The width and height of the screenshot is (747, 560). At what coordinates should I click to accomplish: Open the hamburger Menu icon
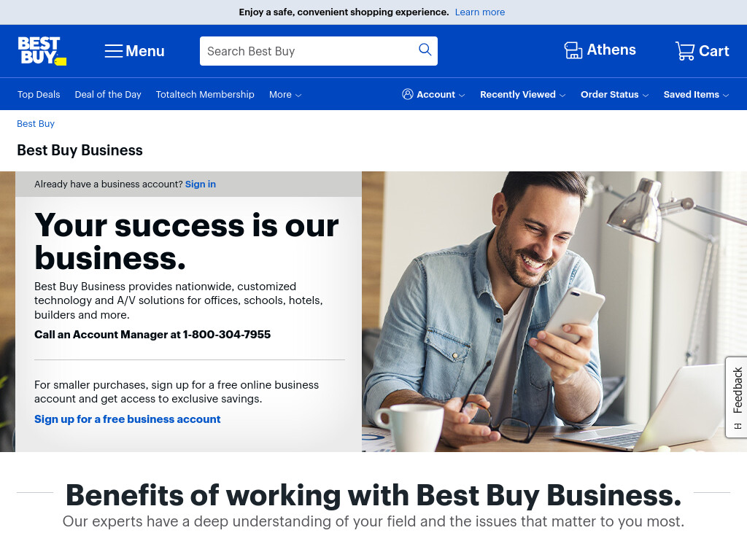113,51
